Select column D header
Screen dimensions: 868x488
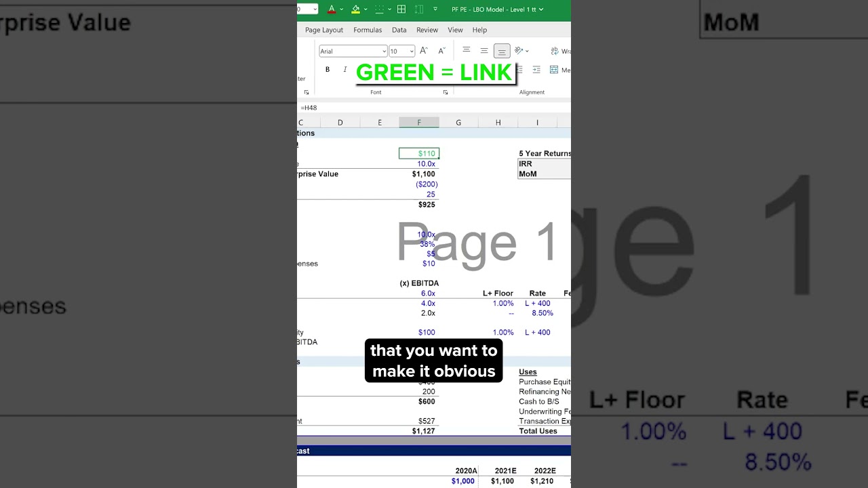pos(340,123)
